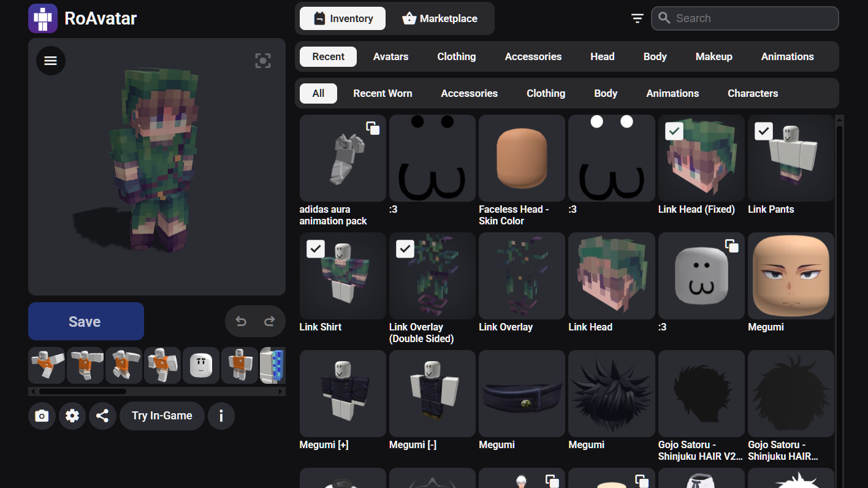Select the blank face head thumbnail in strip

pos(201,365)
